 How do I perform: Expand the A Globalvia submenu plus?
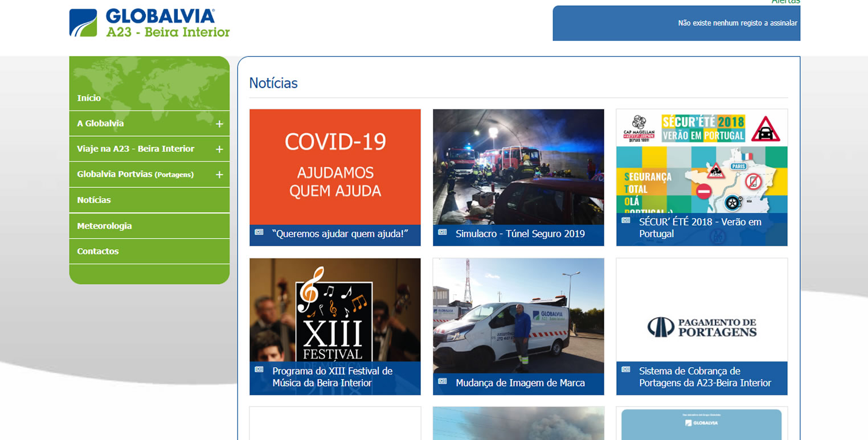[219, 124]
